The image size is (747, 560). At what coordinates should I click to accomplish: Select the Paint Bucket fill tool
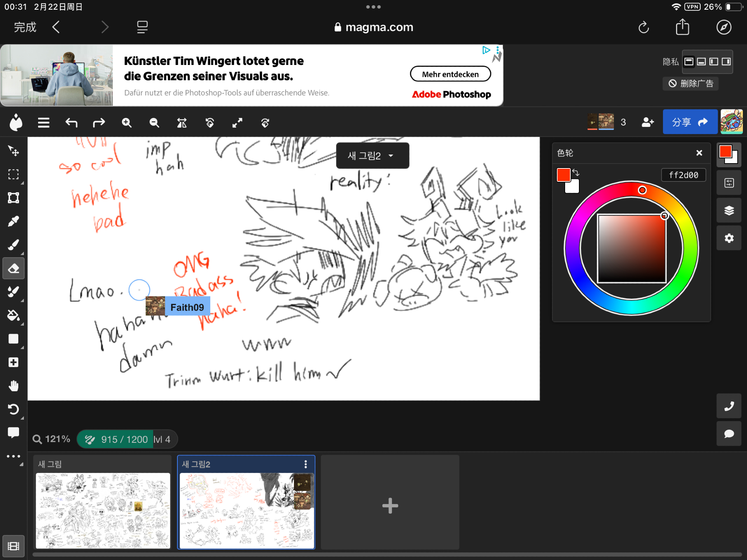pyautogui.click(x=13, y=315)
